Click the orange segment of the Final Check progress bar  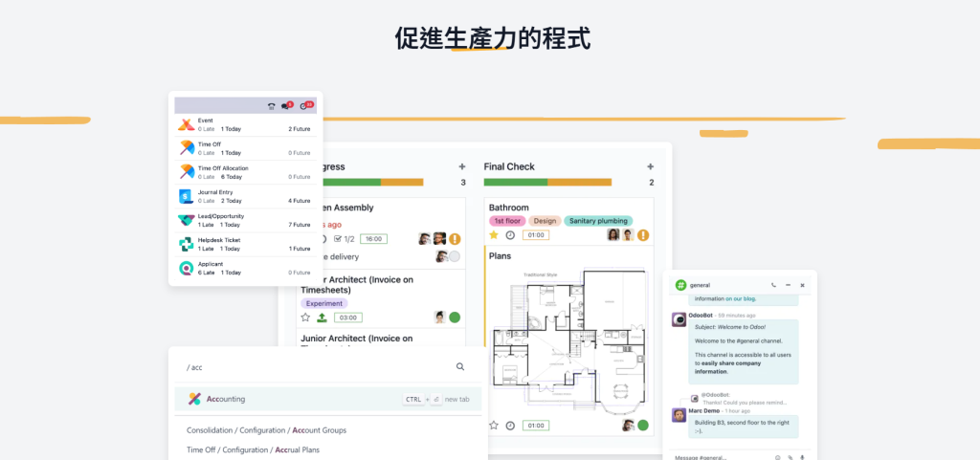[579, 183]
